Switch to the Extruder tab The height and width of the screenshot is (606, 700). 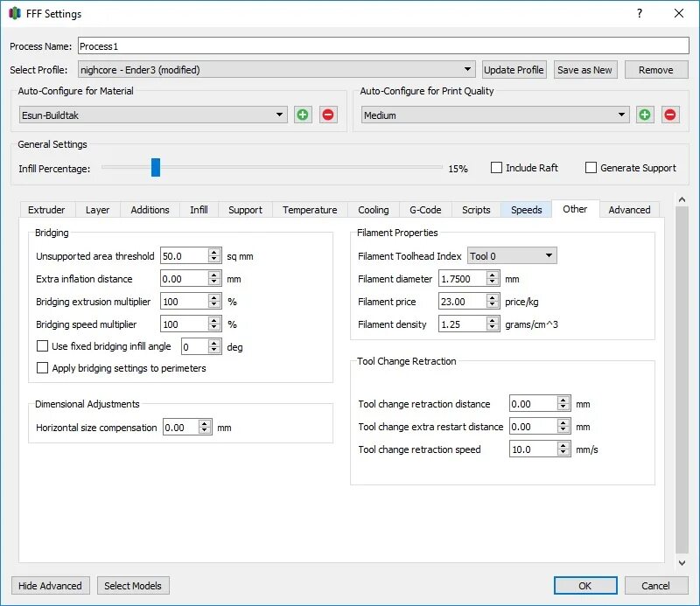[x=46, y=210]
